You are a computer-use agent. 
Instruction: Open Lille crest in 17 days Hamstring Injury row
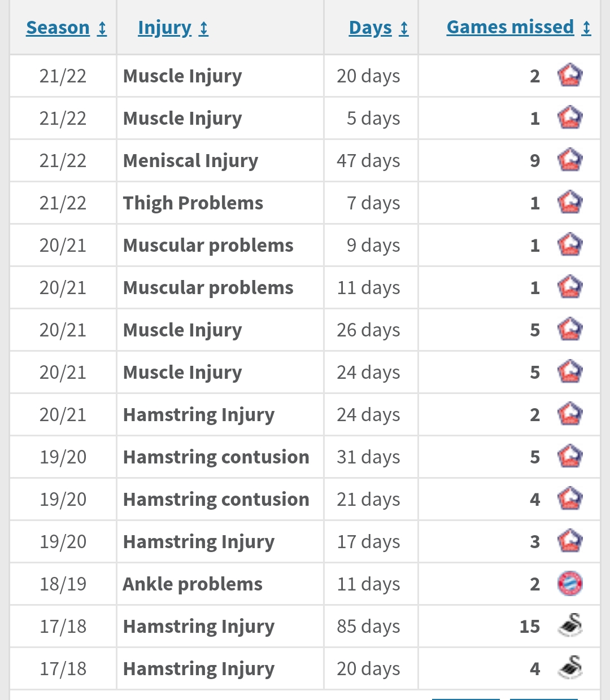click(x=570, y=541)
